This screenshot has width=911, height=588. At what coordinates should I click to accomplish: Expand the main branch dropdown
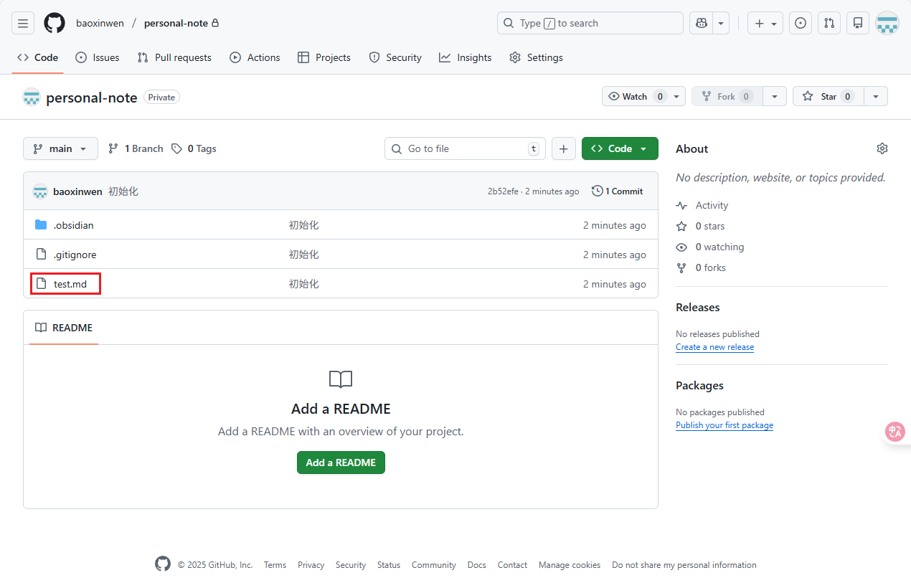click(60, 148)
